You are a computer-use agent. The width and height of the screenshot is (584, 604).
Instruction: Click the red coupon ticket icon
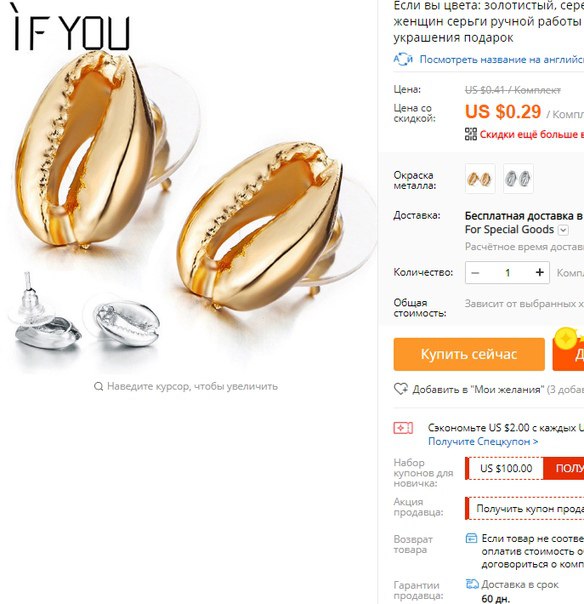[403, 428]
